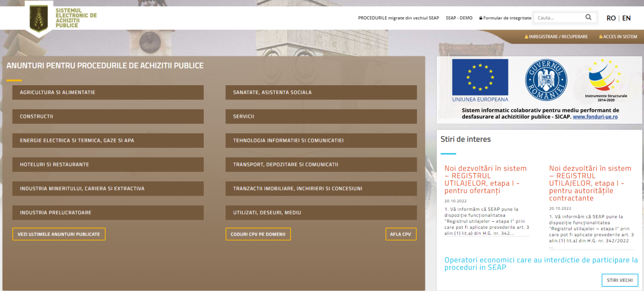This screenshot has height=291, width=644.
Task: Click the lock icon beside INREGISTRARE / RECUPERARE
Action: click(x=527, y=37)
